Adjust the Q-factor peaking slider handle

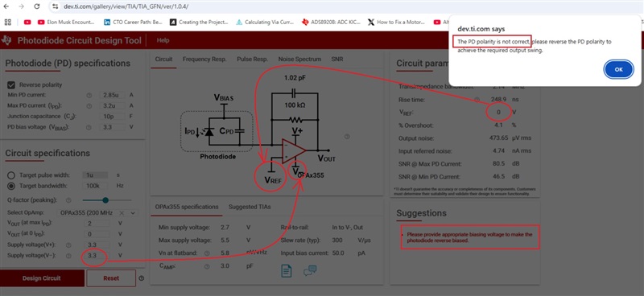point(105,200)
